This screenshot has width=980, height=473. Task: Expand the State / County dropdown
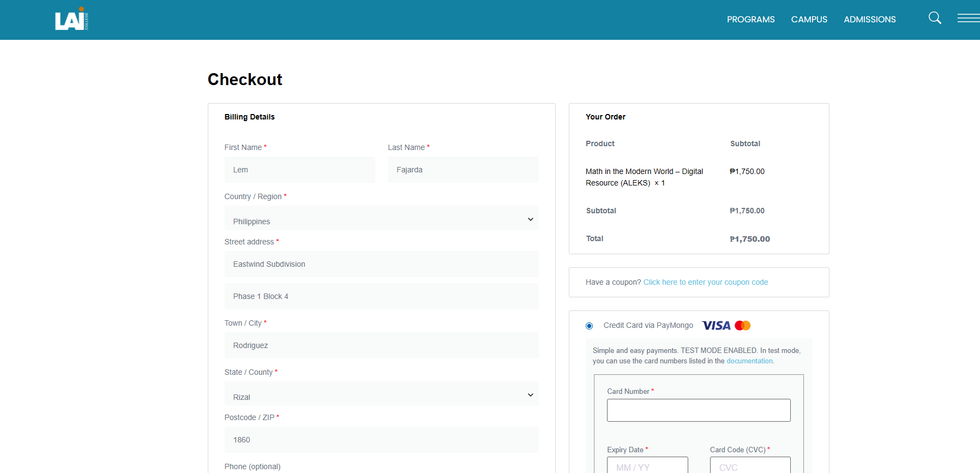pos(381,395)
